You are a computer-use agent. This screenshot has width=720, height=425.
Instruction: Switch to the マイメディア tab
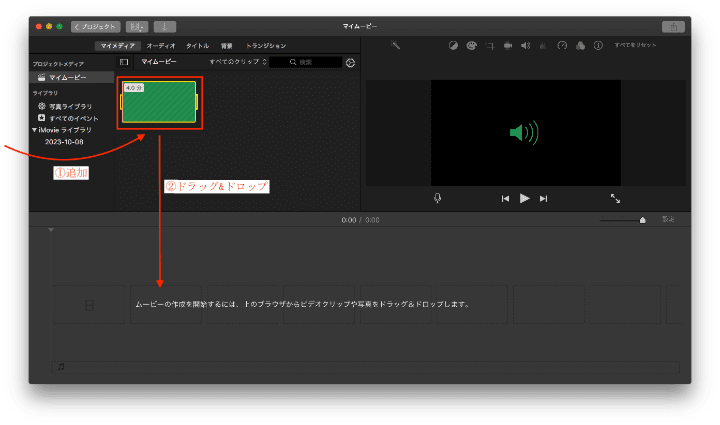118,46
